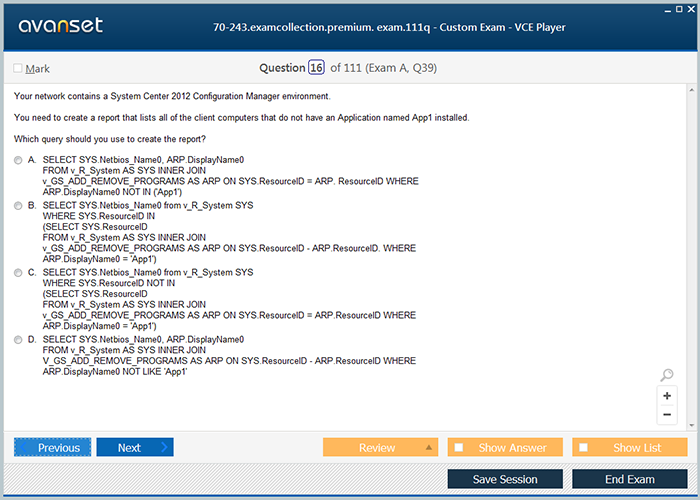Zoom out with the minus button
This screenshot has height=500, width=700.
[667, 415]
